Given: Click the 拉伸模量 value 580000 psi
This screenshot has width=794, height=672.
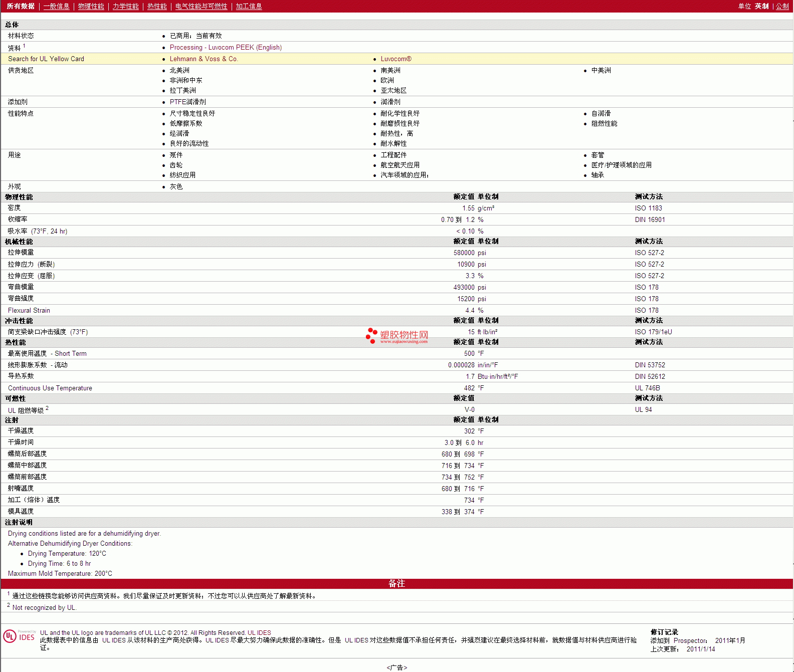Looking at the screenshot, I should (x=470, y=253).
